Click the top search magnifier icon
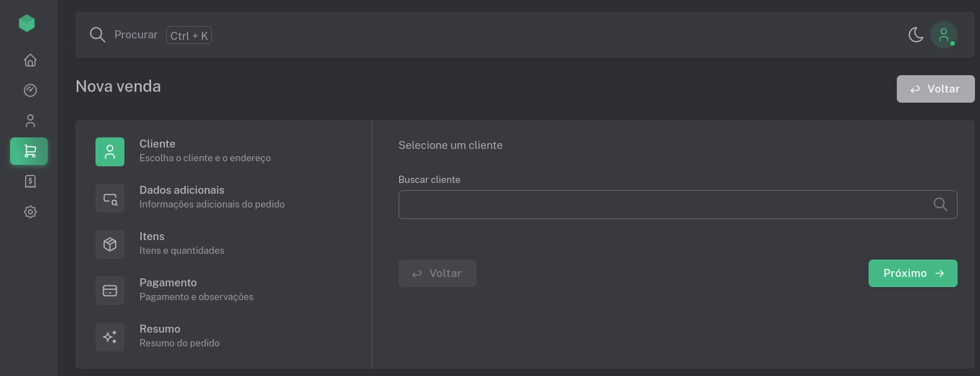The image size is (980, 376). (x=98, y=35)
